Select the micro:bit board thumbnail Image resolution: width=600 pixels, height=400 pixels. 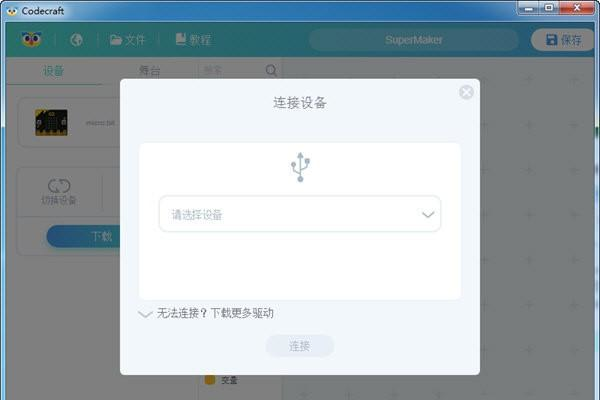click(x=51, y=122)
